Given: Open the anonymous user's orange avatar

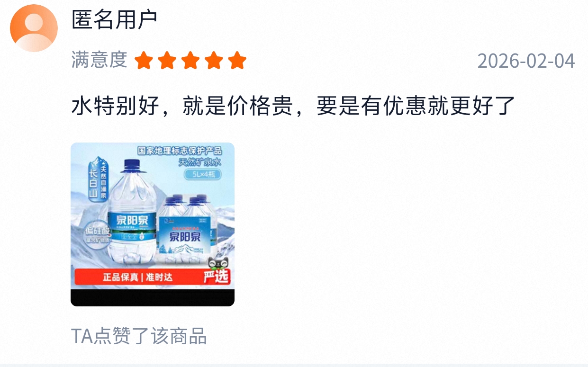Looking at the screenshot, I should point(34,28).
